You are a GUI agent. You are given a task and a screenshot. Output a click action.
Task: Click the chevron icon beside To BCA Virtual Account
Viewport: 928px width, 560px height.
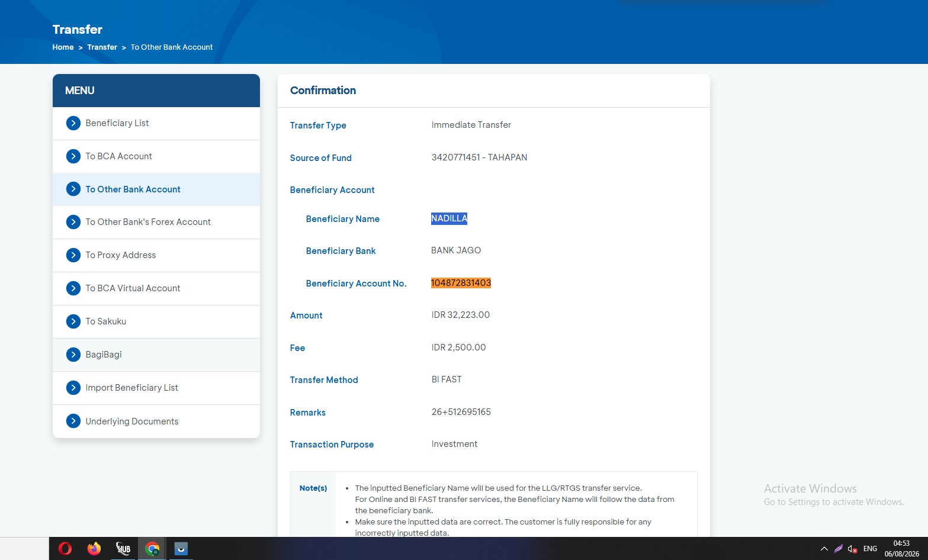point(73,288)
